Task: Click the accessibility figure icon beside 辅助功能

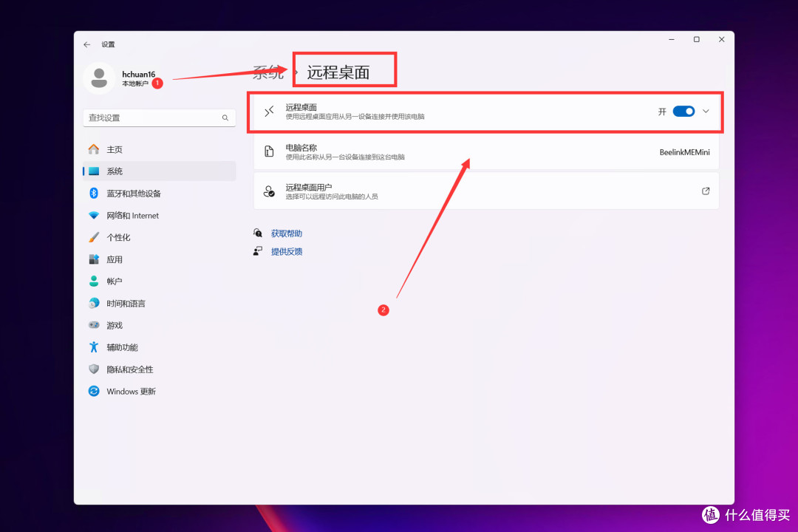Action: 94,347
